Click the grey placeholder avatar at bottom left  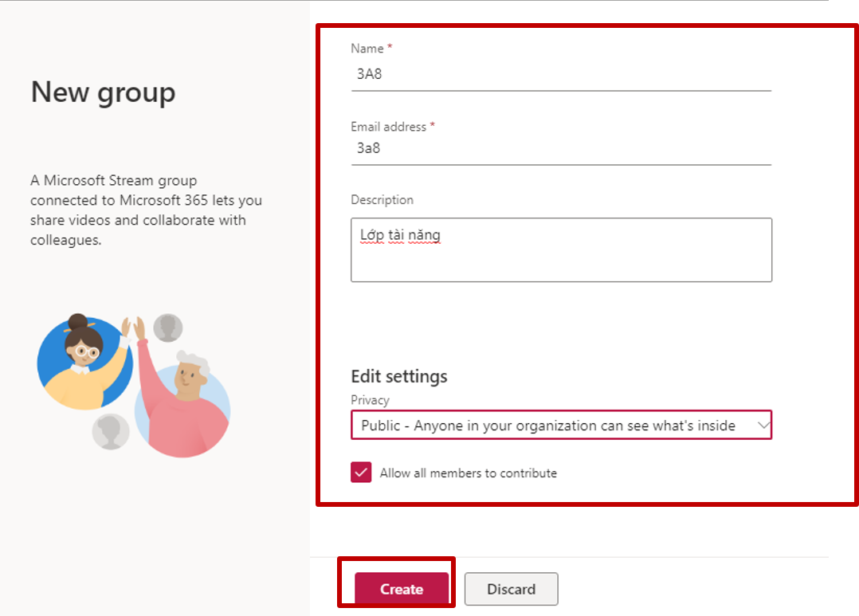coord(110,432)
